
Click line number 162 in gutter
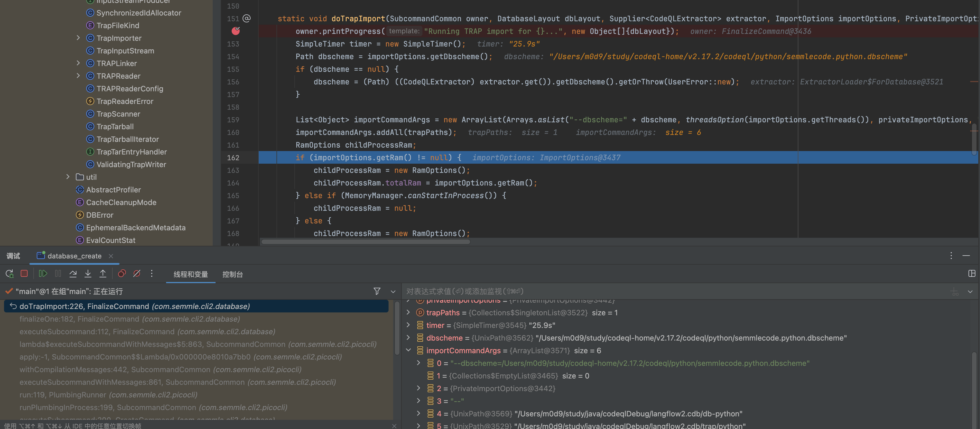(x=233, y=157)
